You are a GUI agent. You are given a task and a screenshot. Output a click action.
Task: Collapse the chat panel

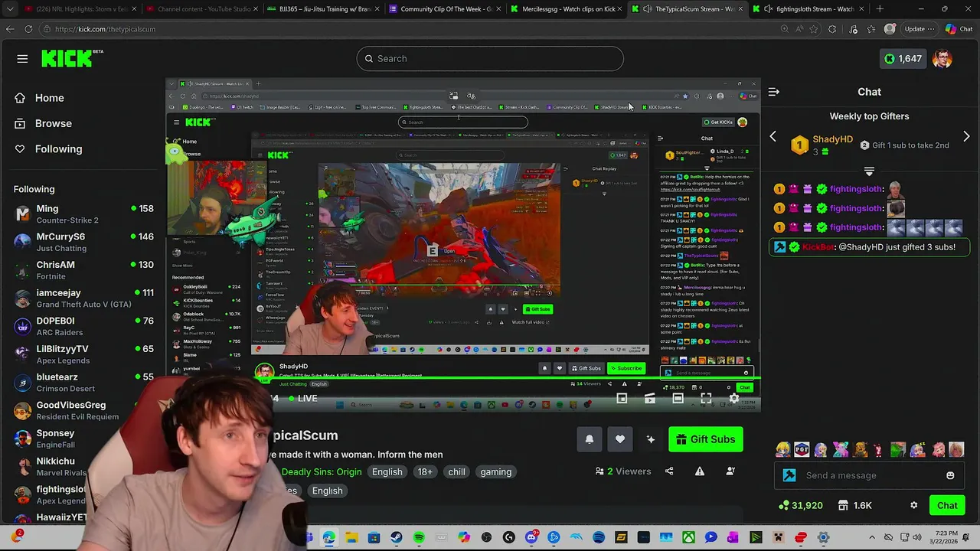(774, 92)
